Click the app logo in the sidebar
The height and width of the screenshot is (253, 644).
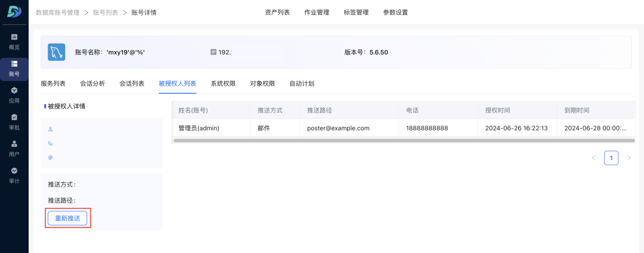[14, 12]
